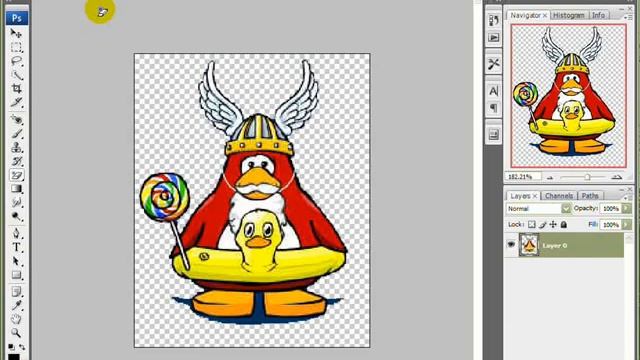
Task: Switch to the Layers tab
Action: [x=520, y=196]
